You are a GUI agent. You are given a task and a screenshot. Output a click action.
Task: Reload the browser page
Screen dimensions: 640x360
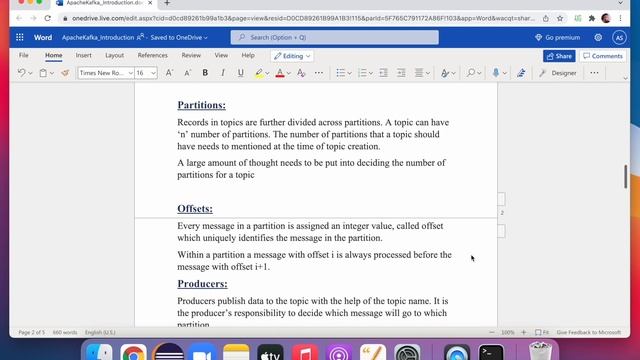click(48, 18)
